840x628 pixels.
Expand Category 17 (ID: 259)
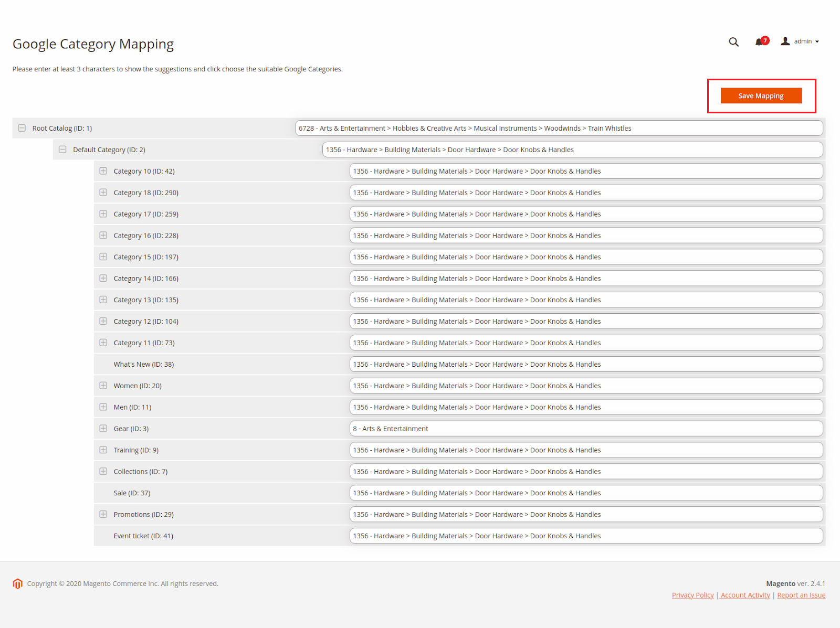(x=103, y=214)
